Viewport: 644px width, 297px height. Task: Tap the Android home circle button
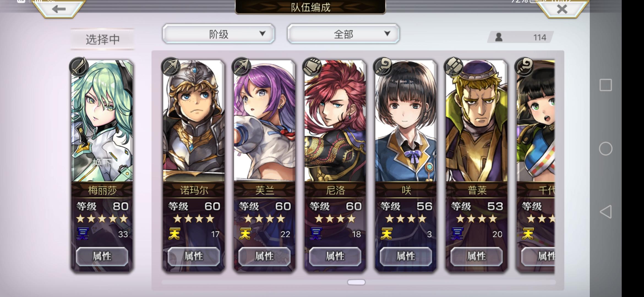coord(605,148)
